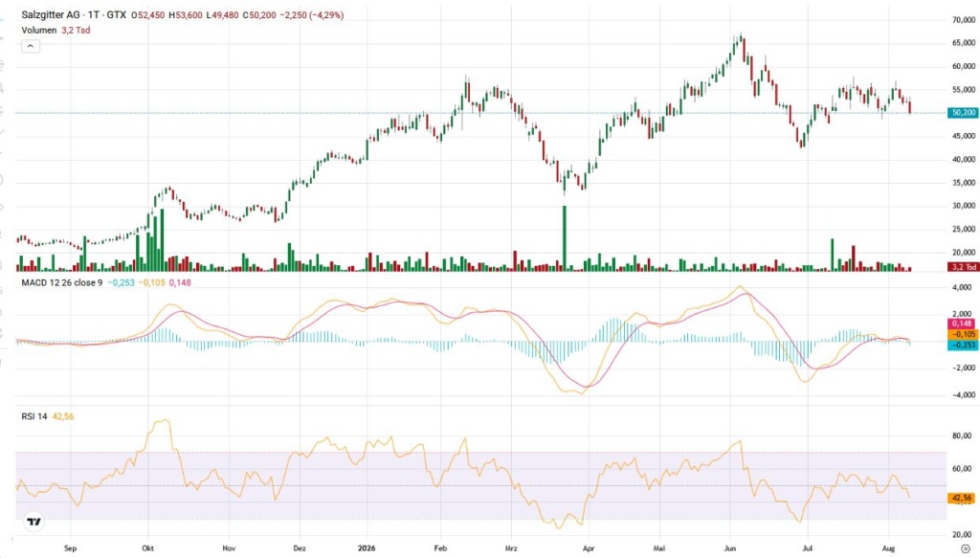Viewport: 980px width, 558px height.
Task: Click the C50,200 close value
Action: point(258,15)
